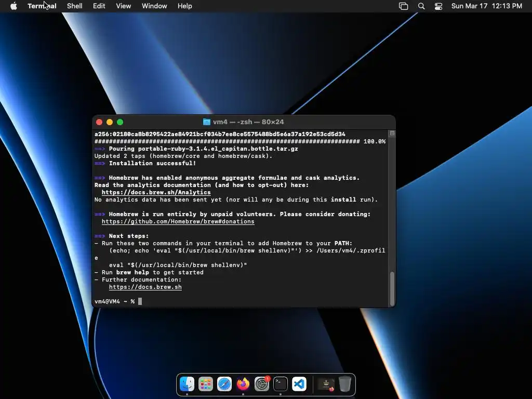Image resolution: width=532 pixels, height=399 pixels.
Task: Click the 'Homebrew has enabled anonymous' analytics line
Action: (x=227, y=178)
